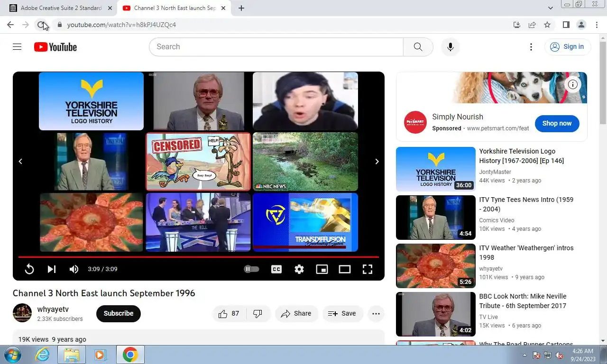
Task: Open BBC Look North Mike Neville thumbnail
Action: pos(436,314)
